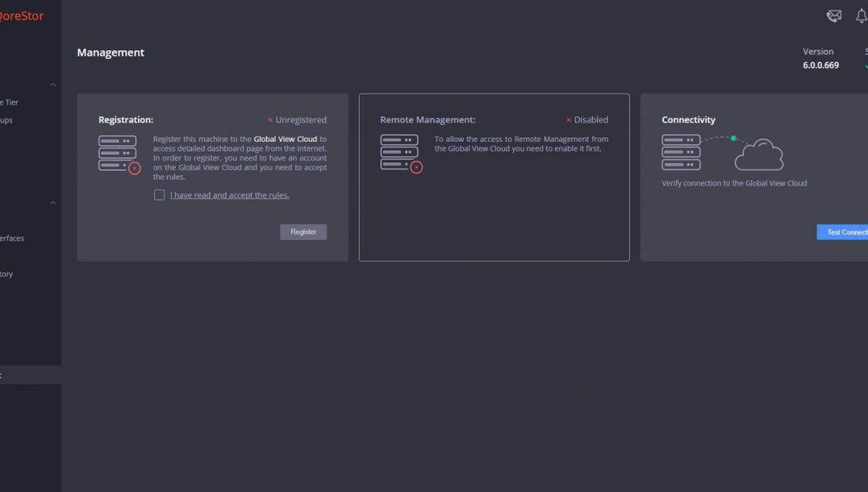Click the server stack icon in Connectivity card
868x492 pixels.
click(681, 152)
